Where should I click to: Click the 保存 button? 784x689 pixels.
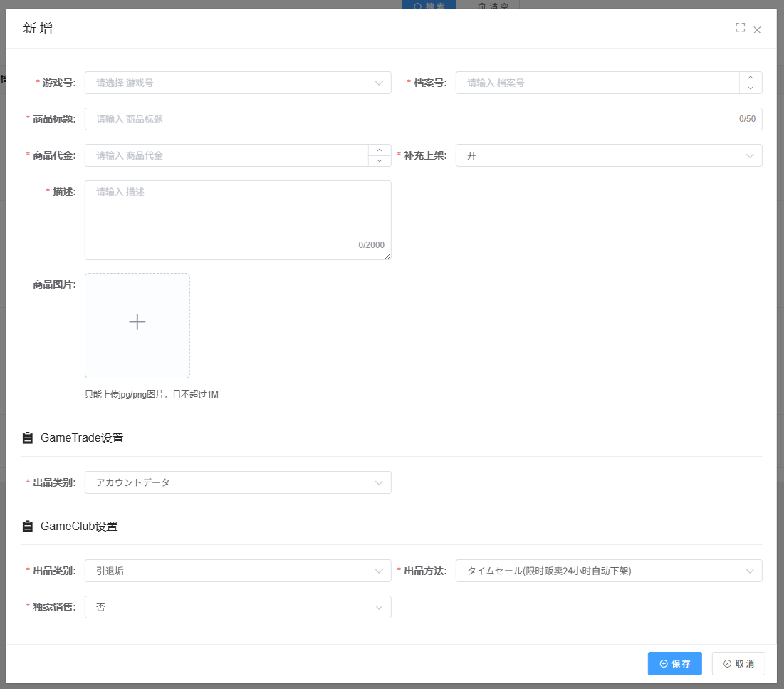click(674, 663)
